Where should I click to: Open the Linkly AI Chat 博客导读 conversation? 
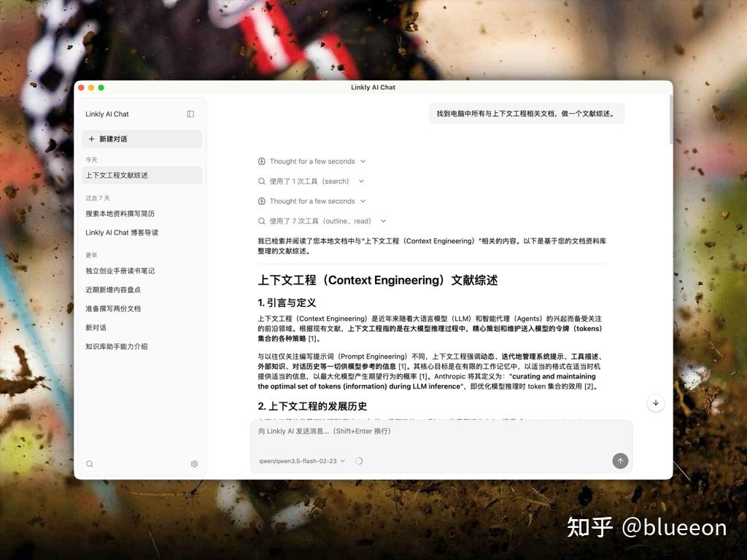142,233
